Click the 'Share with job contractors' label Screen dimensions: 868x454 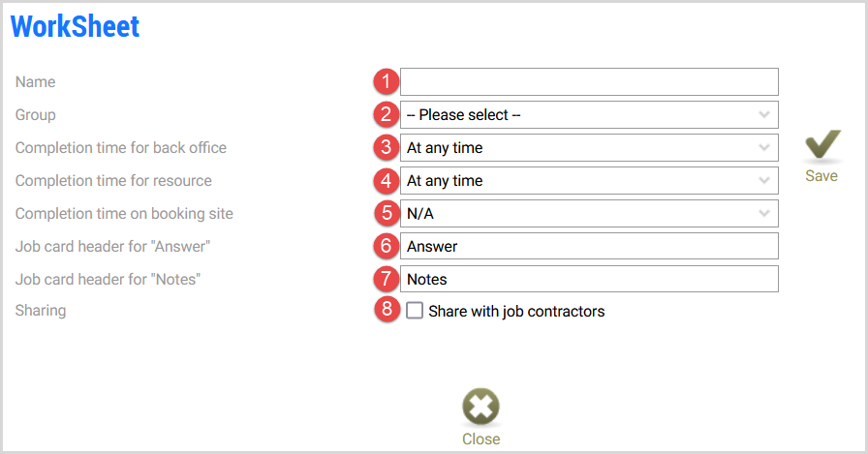point(516,312)
